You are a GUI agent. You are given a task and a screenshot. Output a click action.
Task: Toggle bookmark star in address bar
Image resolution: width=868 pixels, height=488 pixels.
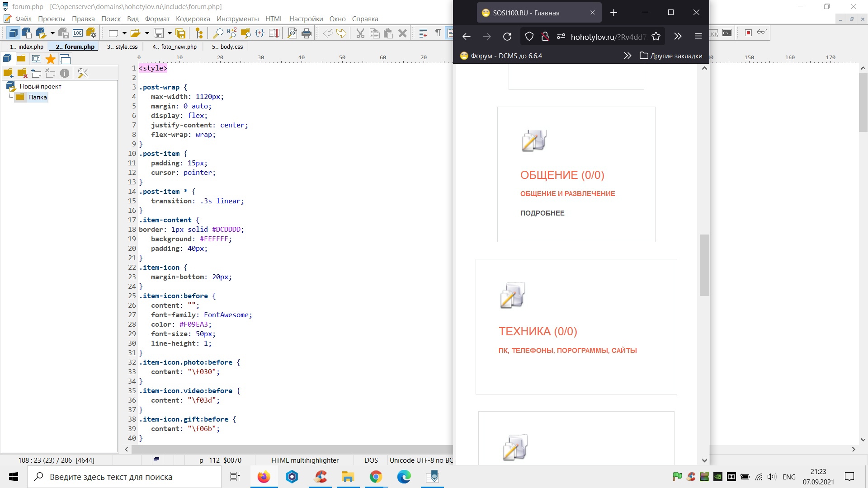point(656,37)
